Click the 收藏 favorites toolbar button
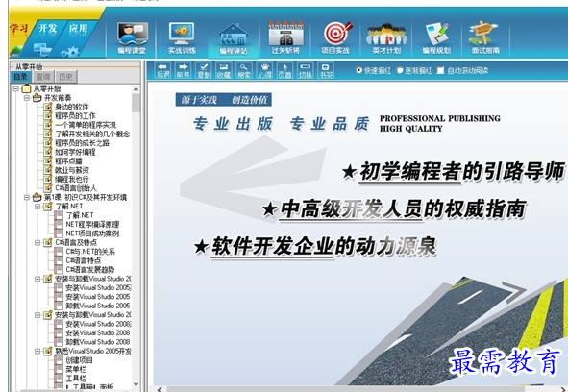Image resolution: width=568 pixels, height=392 pixels. pyautogui.click(x=224, y=70)
